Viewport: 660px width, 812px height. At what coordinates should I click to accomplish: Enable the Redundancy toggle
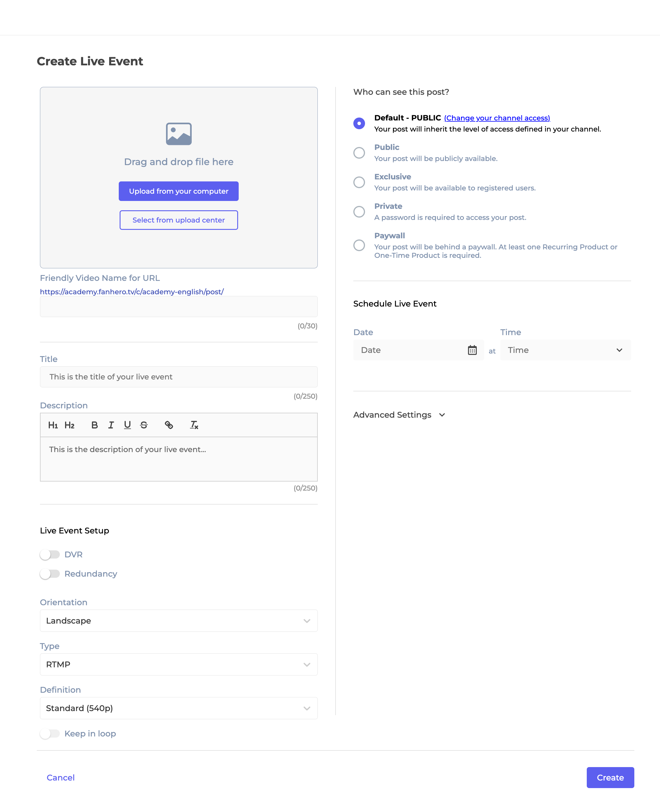point(50,574)
